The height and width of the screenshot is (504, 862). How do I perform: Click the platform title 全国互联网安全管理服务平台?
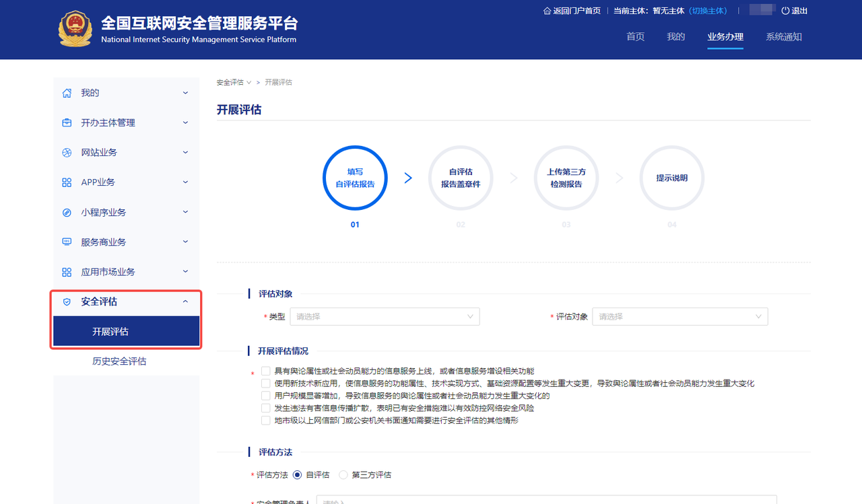(x=199, y=23)
